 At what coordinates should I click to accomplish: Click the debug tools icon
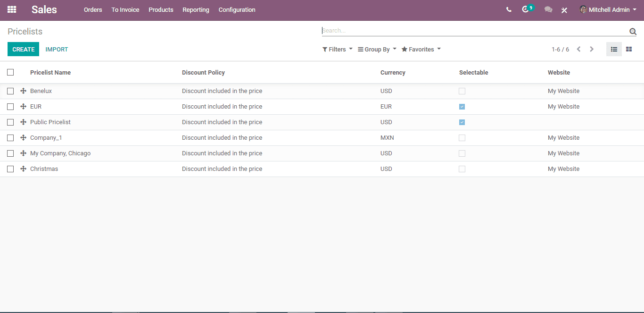point(564,10)
